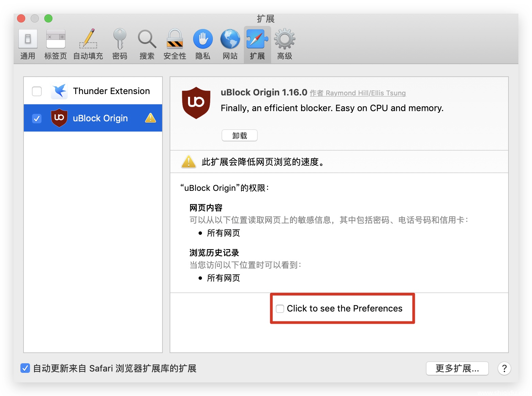Open the 自动填充 (AutoFill) pencil pane
The width and height of the screenshot is (532, 396).
click(x=88, y=45)
